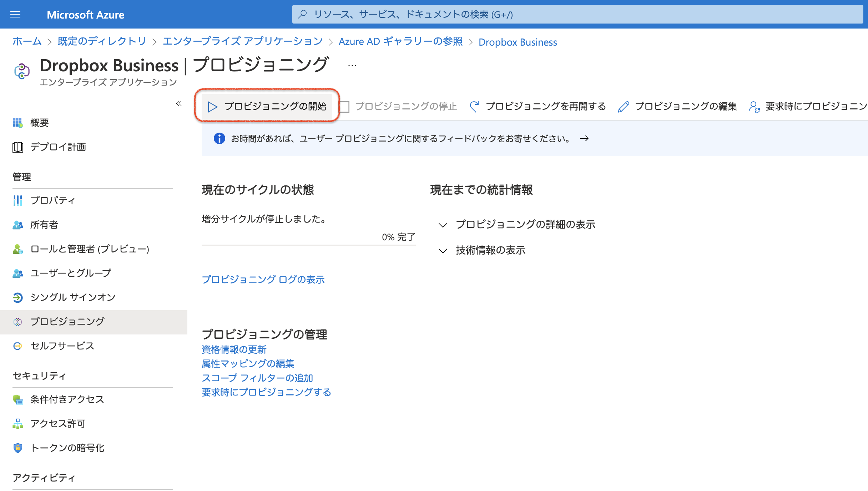The image size is (868, 491).
Task: Click the 所有者 people icon
Action: (18, 225)
